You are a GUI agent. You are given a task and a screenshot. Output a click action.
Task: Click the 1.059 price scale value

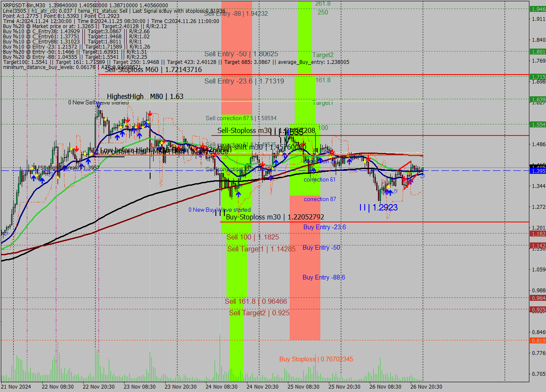[539, 269]
